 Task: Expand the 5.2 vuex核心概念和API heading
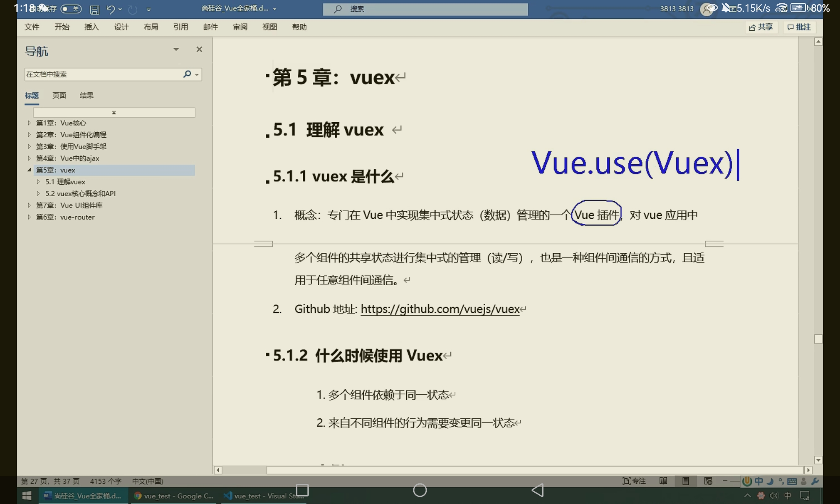(38, 194)
